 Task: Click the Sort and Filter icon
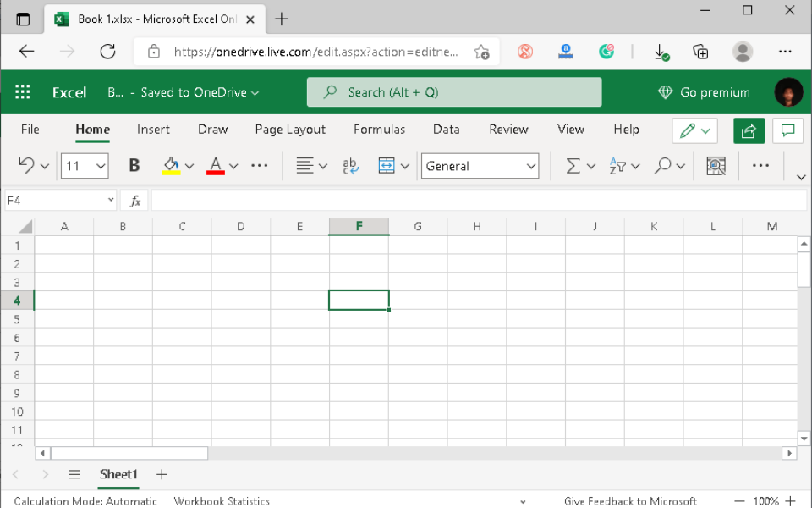click(617, 166)
